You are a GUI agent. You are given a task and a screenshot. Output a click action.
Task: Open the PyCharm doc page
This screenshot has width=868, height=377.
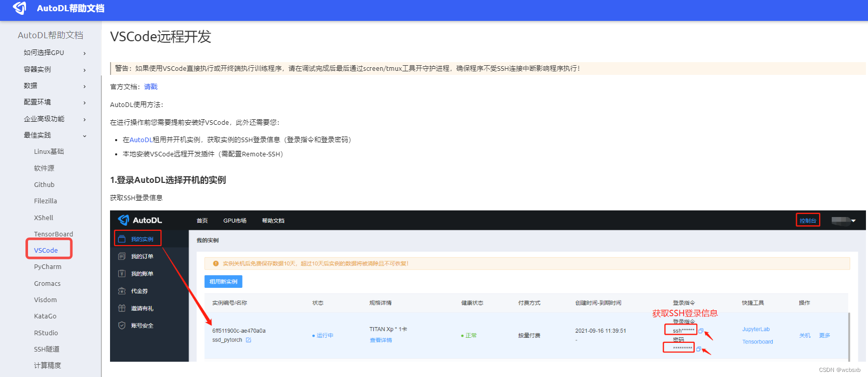pyautogui.click(x=47, y=266)
